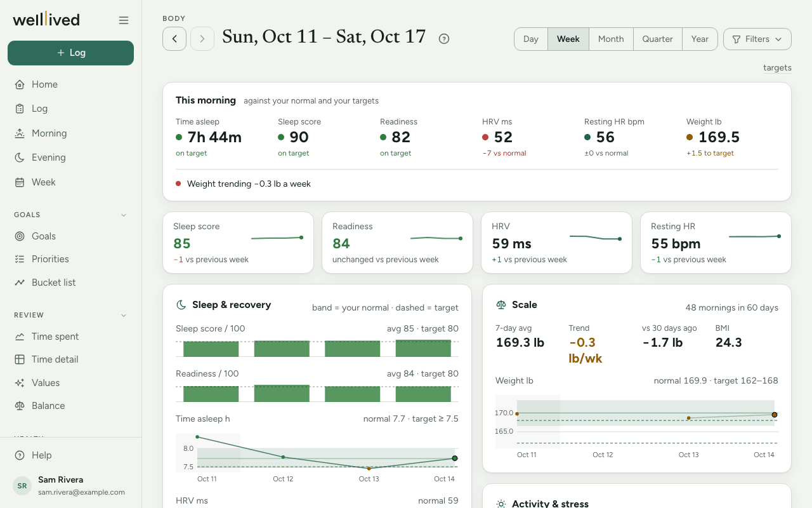Image resolution: width=812 pixels, height=508 pixels.
Task: Click the Home house icon
Action: (20, 84)
